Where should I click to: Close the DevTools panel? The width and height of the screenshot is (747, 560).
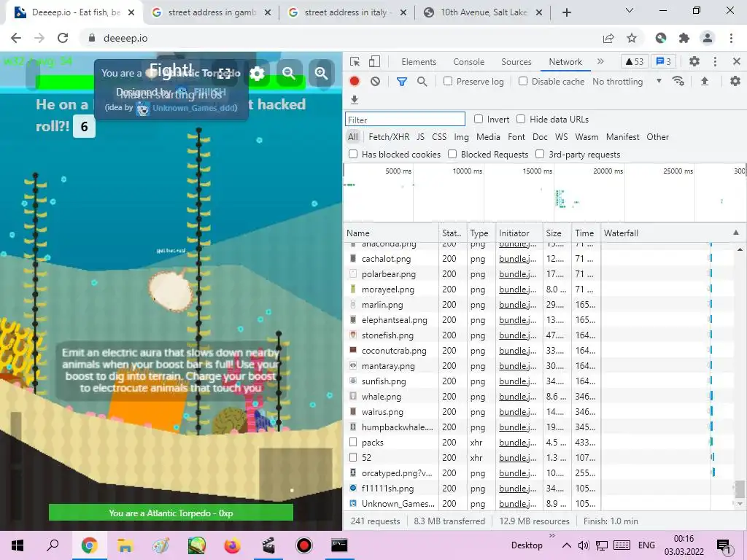[737, 61]
